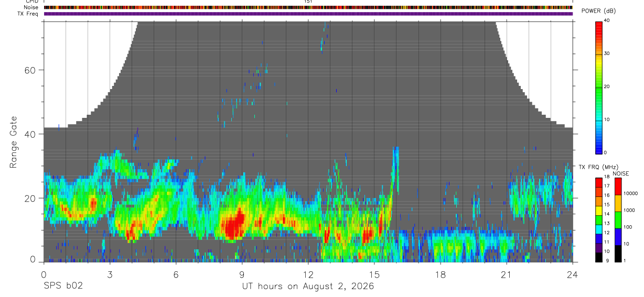Click the Range Gate axis title

tap(14, 142)
